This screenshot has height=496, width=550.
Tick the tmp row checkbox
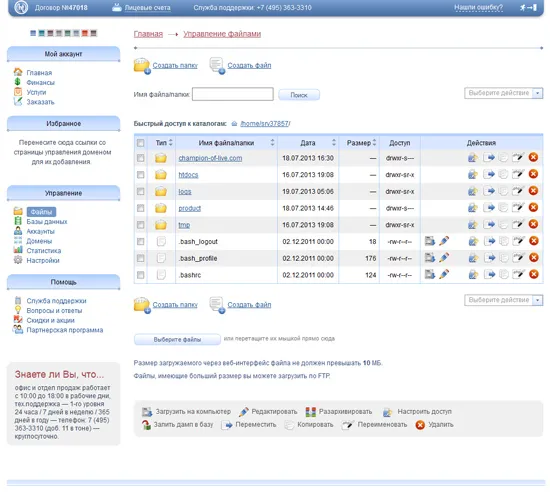pos(141,225)
